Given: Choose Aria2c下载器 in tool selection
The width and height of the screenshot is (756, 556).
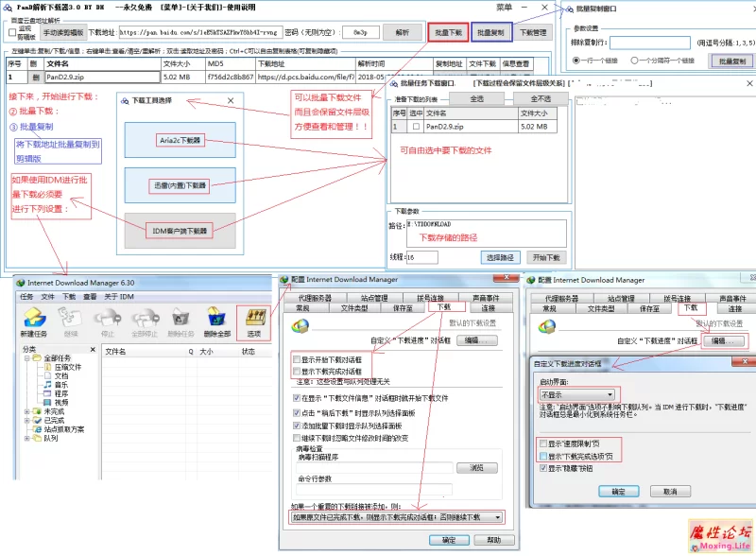Looking at the screenshot, I should pos(180,140).
